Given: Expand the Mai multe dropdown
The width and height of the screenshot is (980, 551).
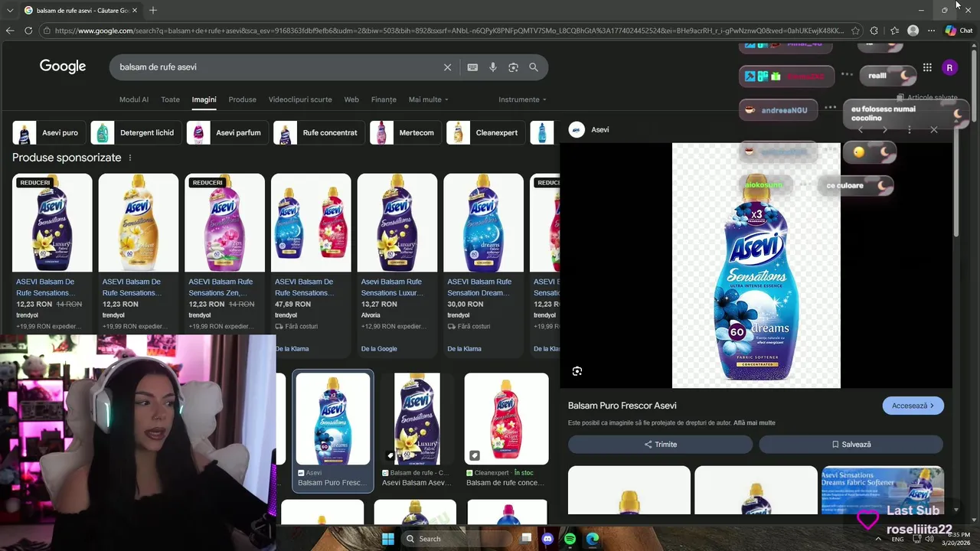Looking at the screenshot, I should (x=429, y=99).
